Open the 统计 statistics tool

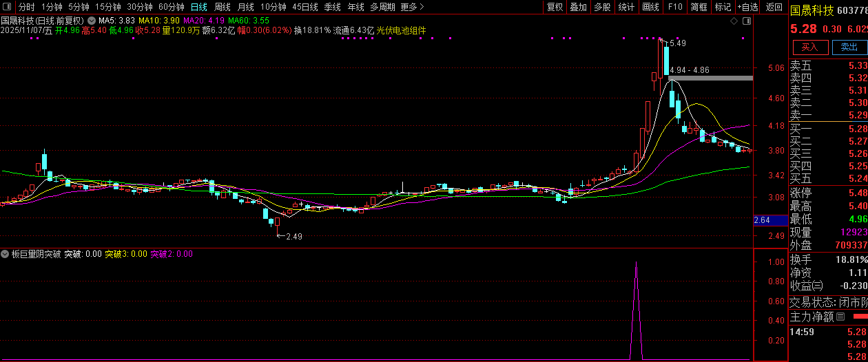coord(626,7)
